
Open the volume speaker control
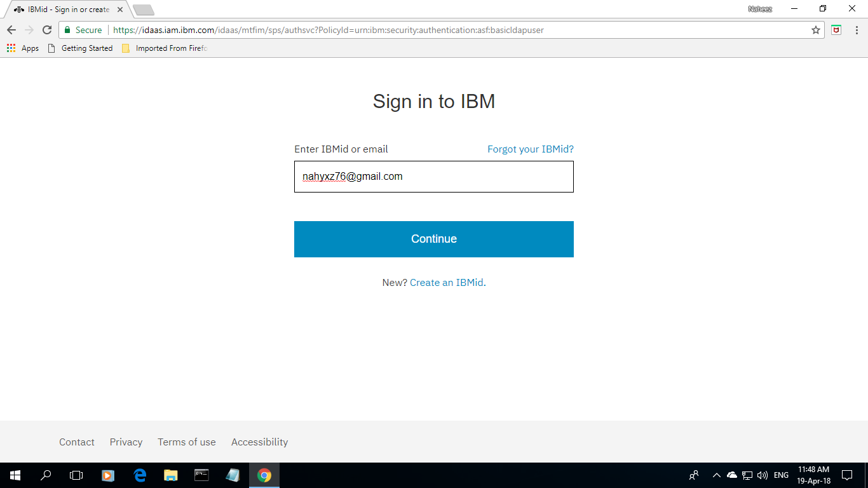tap(761, 475)
